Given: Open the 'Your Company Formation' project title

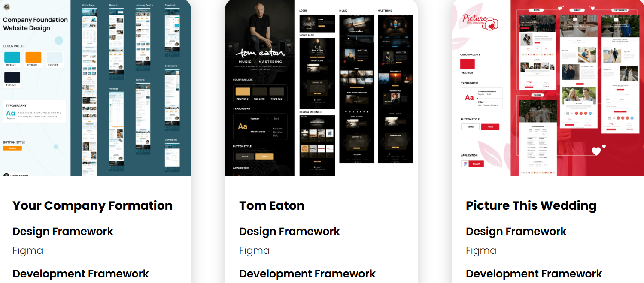Looking at the screenshot, I should click(x=93, y=205).
